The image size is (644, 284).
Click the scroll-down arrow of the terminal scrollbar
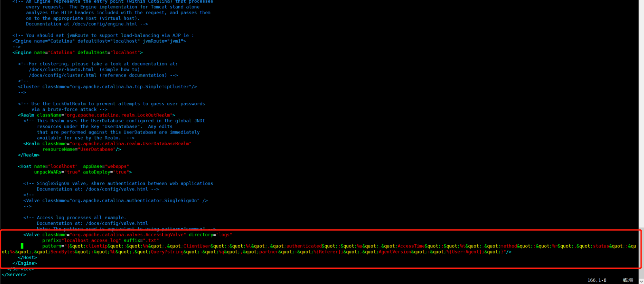click(641, 281)
